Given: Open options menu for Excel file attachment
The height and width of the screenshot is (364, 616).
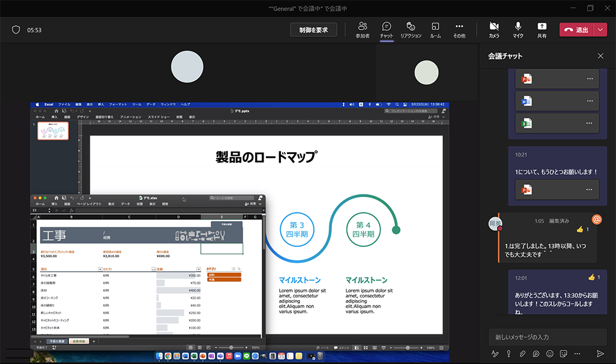Looking at the screenshot, I should [590, 123].
